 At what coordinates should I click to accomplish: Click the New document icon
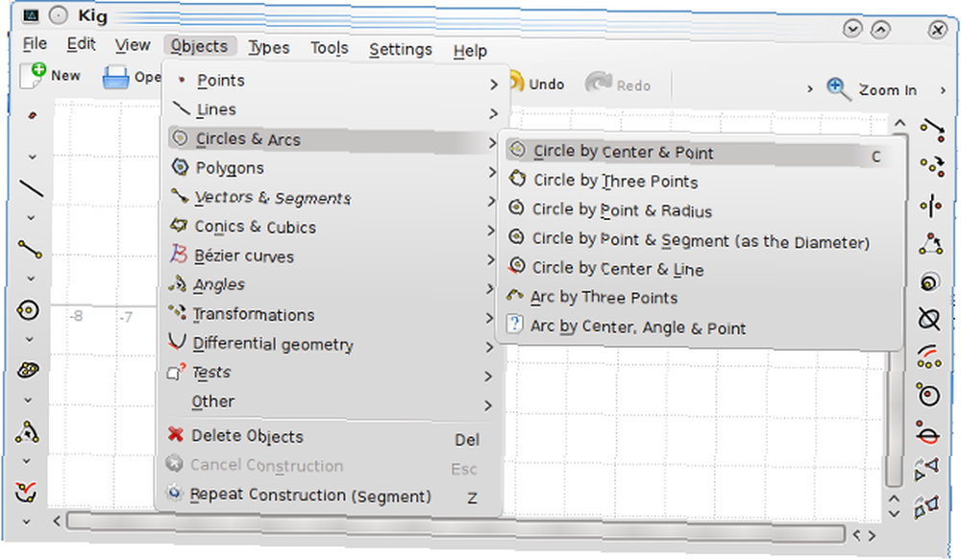coord(33,75)
